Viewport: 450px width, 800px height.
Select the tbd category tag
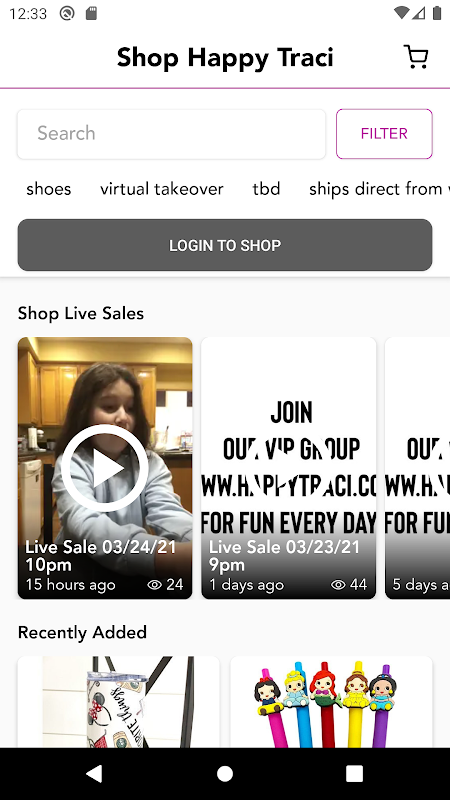266,189
